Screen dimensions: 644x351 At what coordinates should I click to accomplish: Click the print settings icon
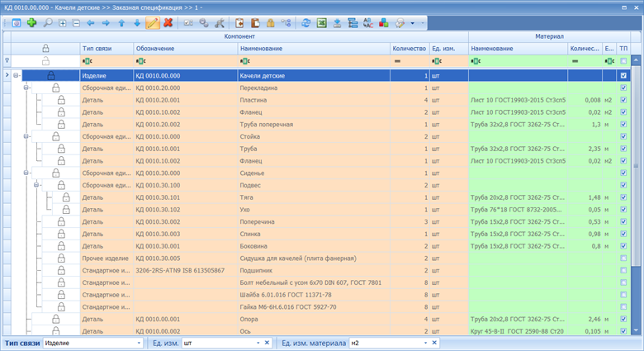pyautogui.click(x=400, y=23)
